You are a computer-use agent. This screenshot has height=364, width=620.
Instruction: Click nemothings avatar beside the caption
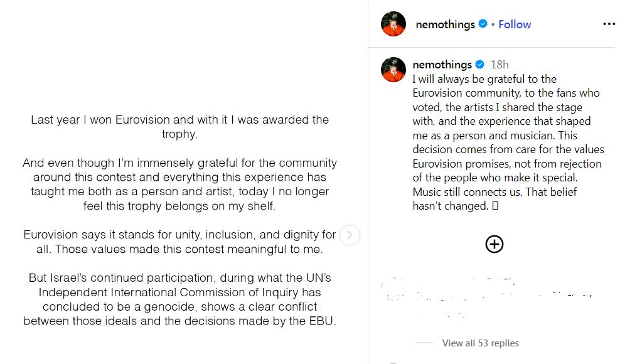[393, 69]
